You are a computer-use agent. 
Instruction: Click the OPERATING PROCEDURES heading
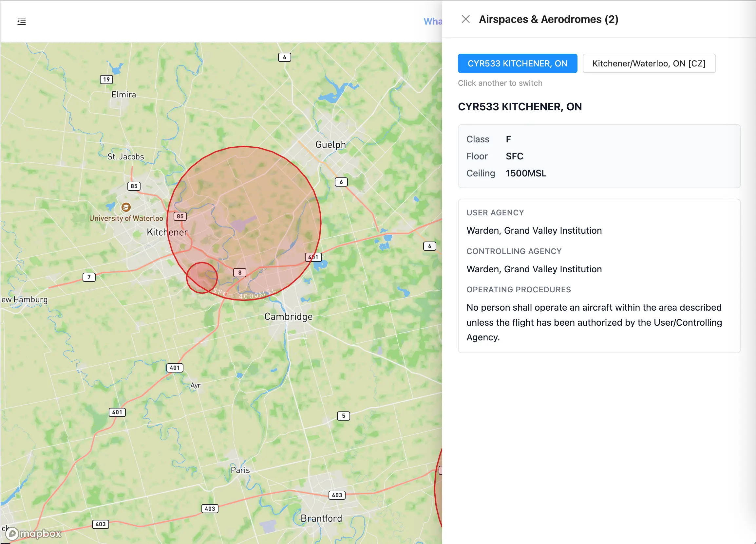518,289
